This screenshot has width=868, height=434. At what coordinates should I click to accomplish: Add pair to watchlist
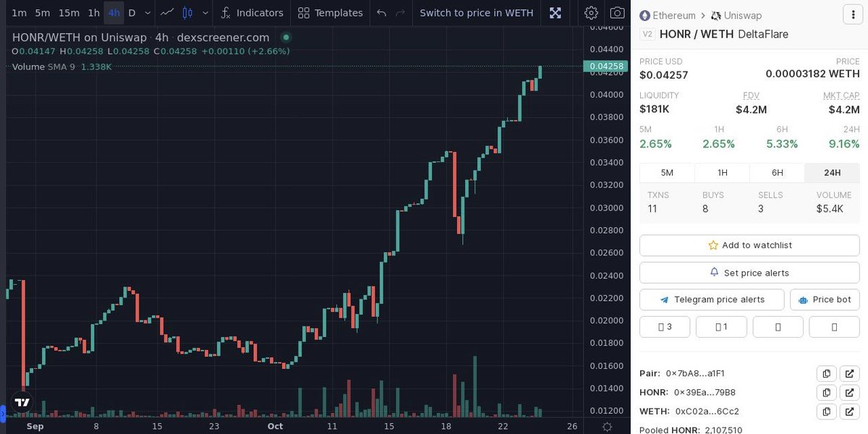(x=749, y=245)
